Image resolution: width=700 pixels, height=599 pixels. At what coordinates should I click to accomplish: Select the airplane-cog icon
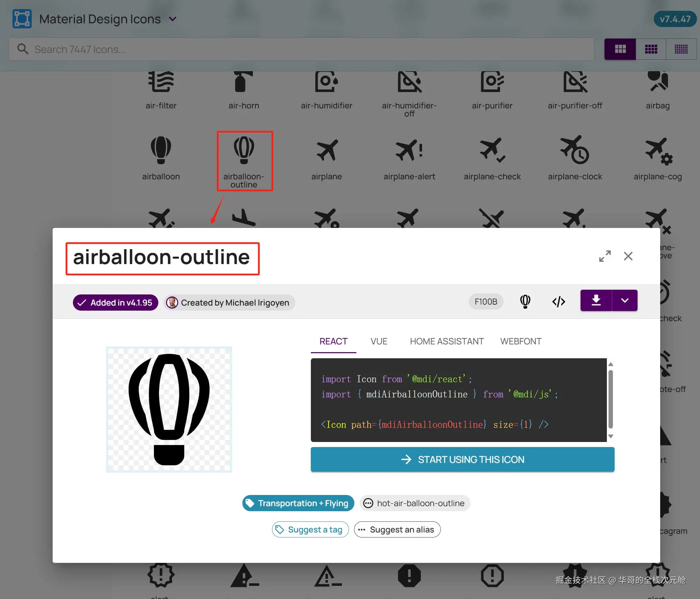(657, 151)
